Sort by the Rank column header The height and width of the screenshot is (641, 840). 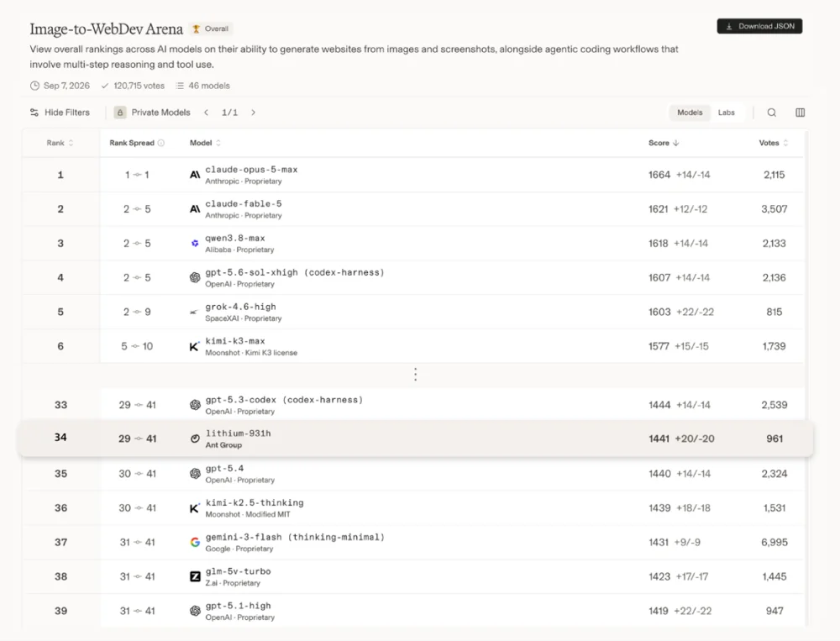[60, 143]
